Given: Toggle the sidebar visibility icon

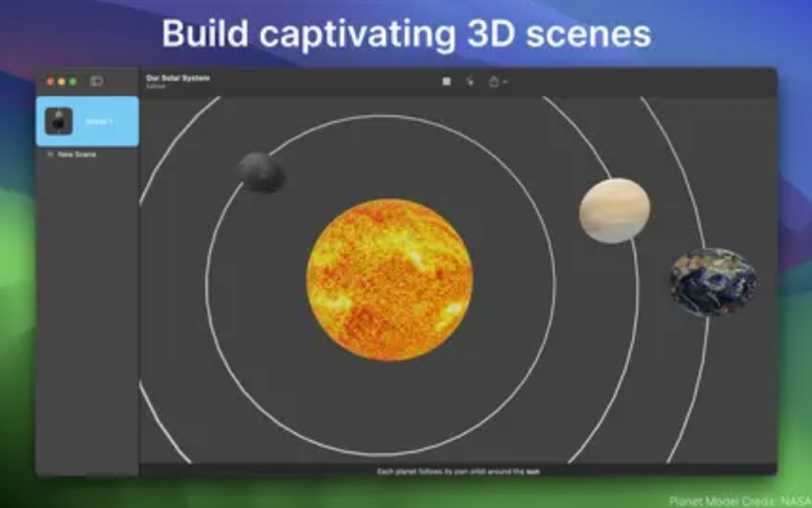Looking at the screenshot, I should pos(97,81).
